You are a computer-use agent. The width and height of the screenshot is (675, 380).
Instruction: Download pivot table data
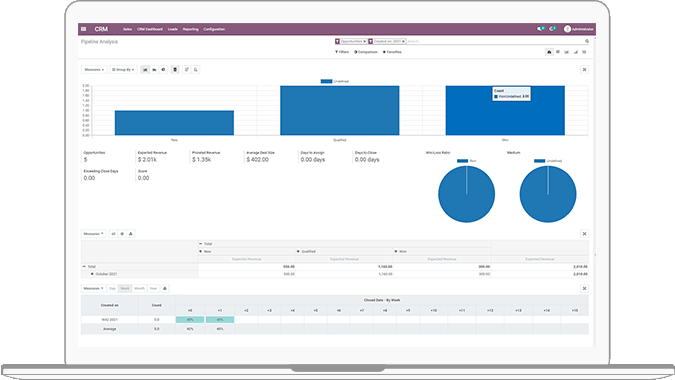click(131, 234)
